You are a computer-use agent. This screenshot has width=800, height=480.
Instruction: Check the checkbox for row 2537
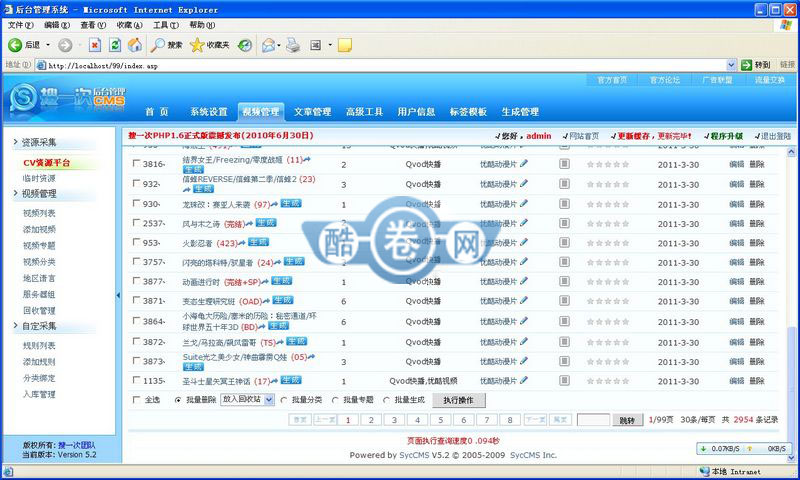(x=136, y=222)
